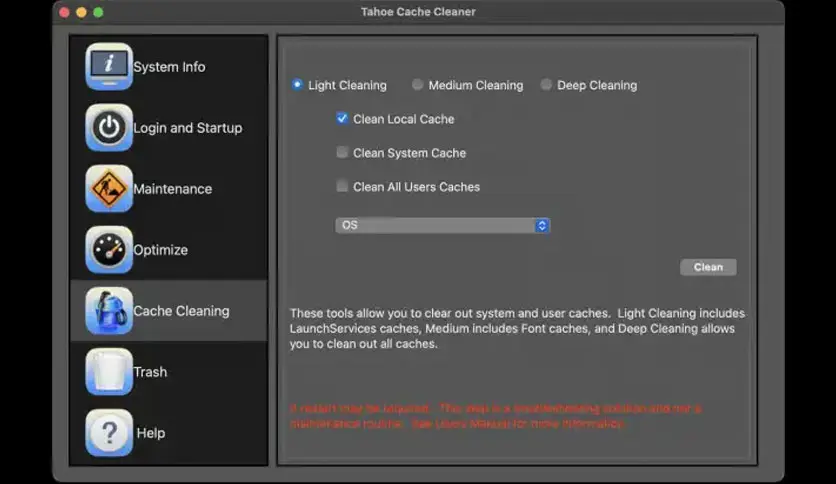
Task: Click the Help question mark icon
Action: 109,433
